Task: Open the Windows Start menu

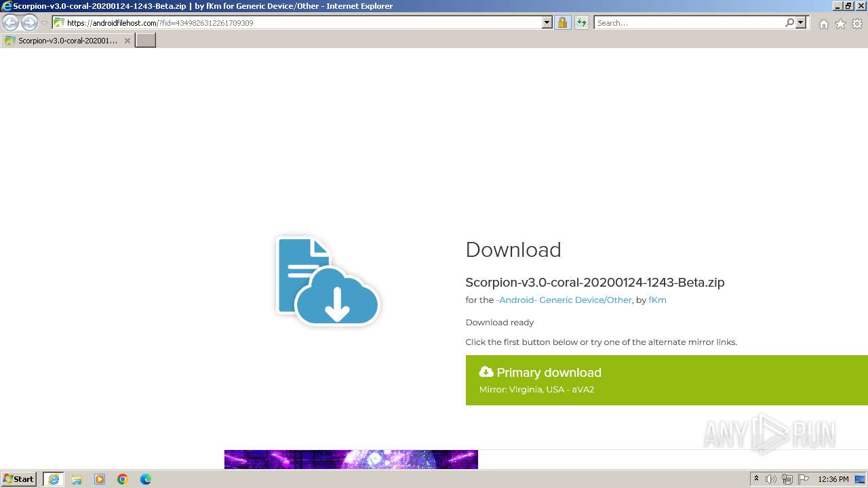Action: point(19,479)
